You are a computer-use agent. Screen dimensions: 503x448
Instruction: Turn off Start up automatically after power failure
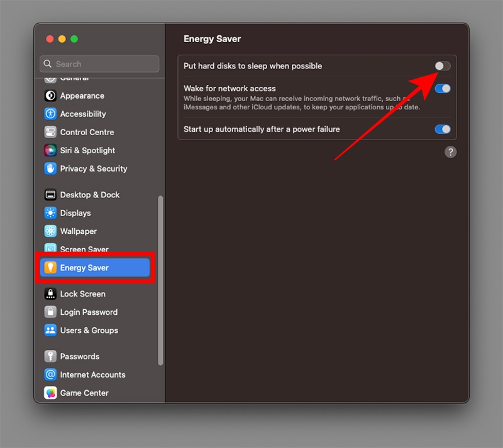[443, 129]
